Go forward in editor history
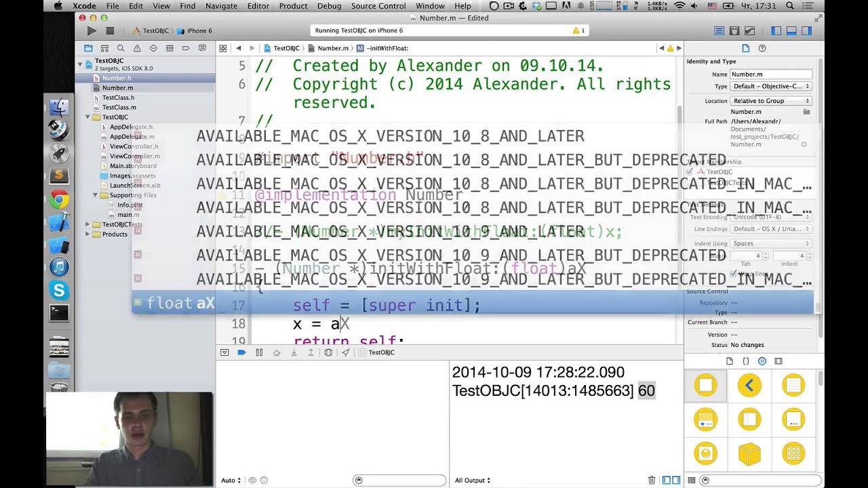 (252, 49)
